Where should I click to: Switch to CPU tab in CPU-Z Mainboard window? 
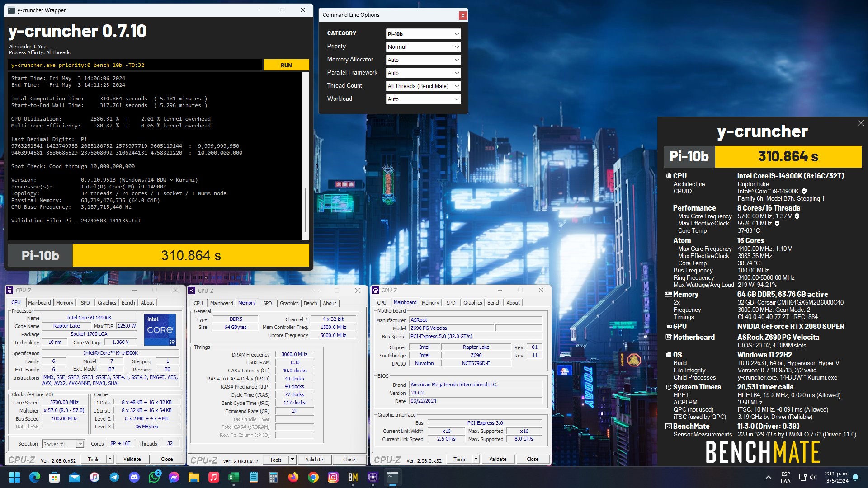click(x=382, y=303)
